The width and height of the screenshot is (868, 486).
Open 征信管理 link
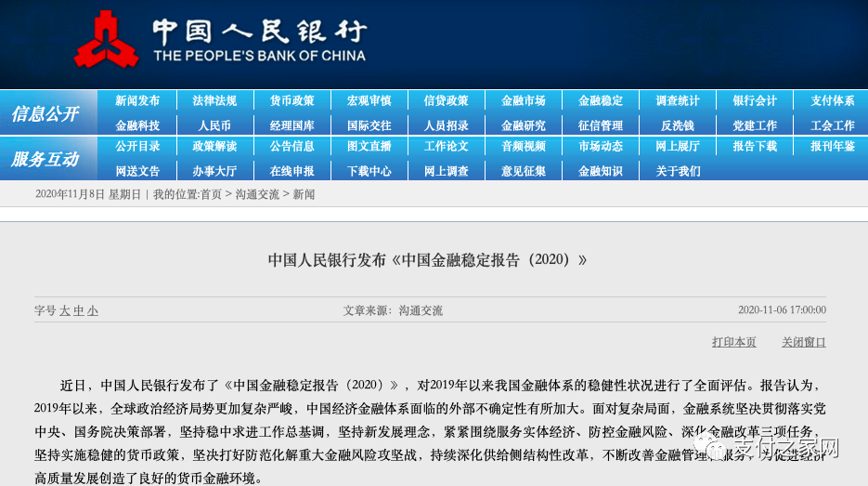(x=601, y=125)
